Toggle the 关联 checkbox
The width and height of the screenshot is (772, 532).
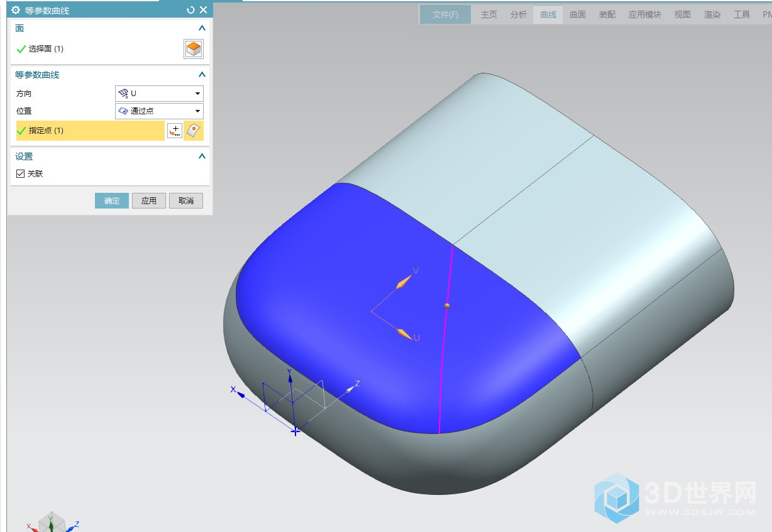[21, 174]
